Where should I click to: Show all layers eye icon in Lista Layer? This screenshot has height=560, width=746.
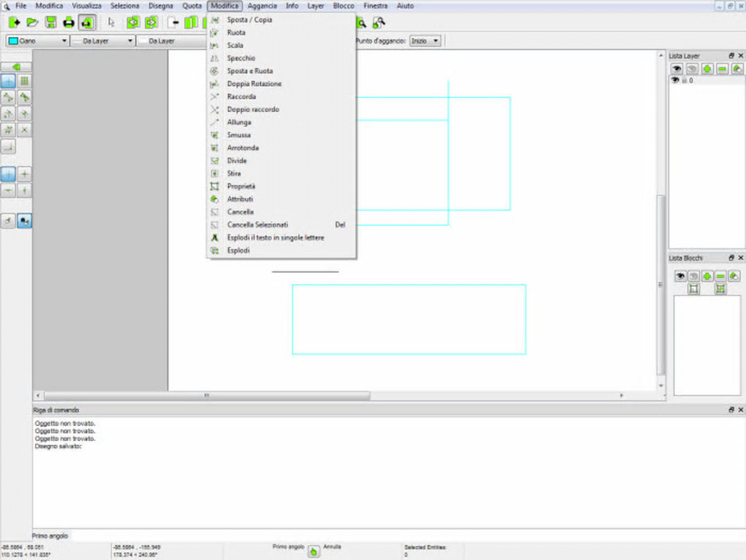(x=677, y=69)
